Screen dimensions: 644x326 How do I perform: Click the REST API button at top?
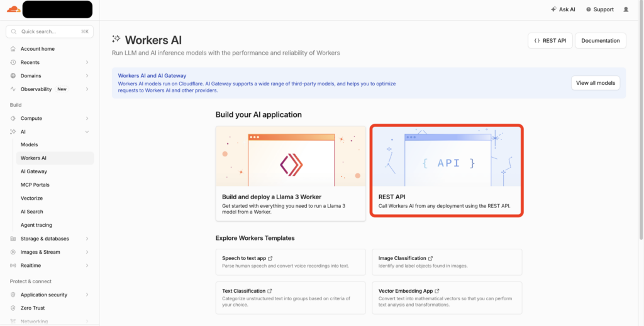click(x=550, y=41)
